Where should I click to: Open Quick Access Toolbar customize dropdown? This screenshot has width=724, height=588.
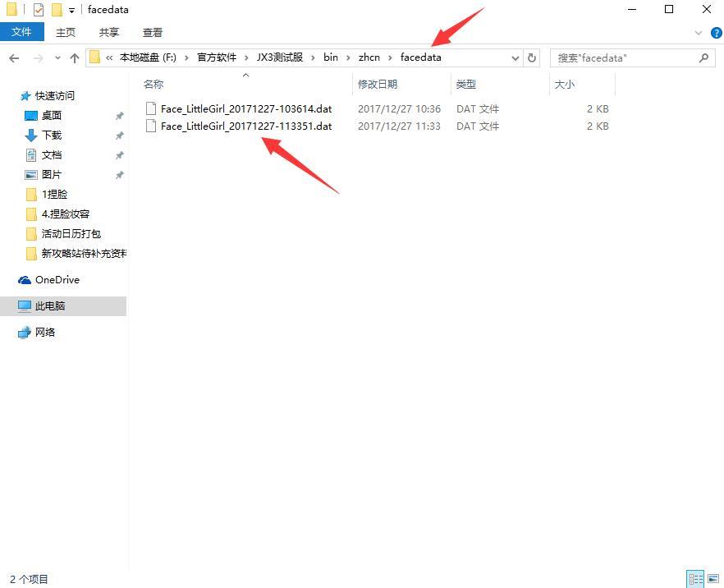click(x=72, y=10)
